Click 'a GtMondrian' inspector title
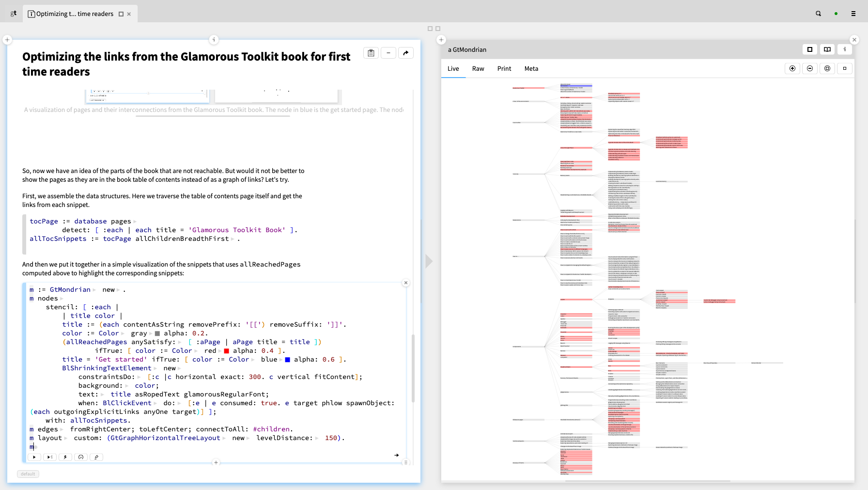This screenshot has height=490, width=868. pos(467,49)
